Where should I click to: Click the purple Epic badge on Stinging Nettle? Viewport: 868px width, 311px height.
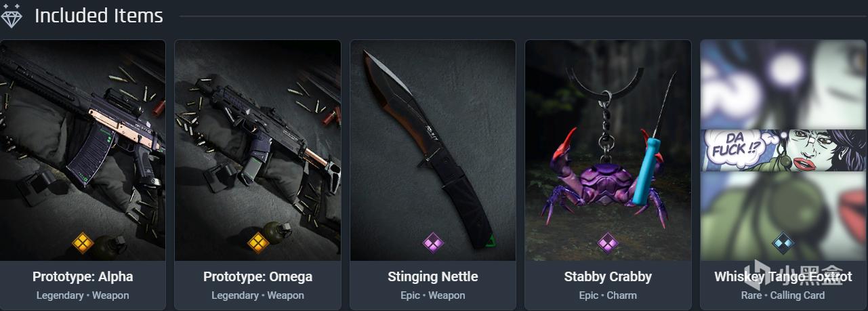(433, 242)
